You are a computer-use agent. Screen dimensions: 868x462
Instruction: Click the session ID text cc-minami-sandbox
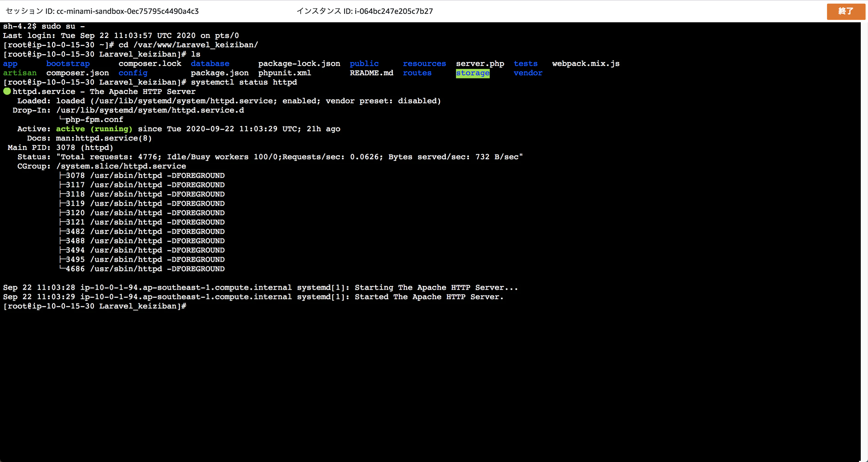(x=127, y=11)
